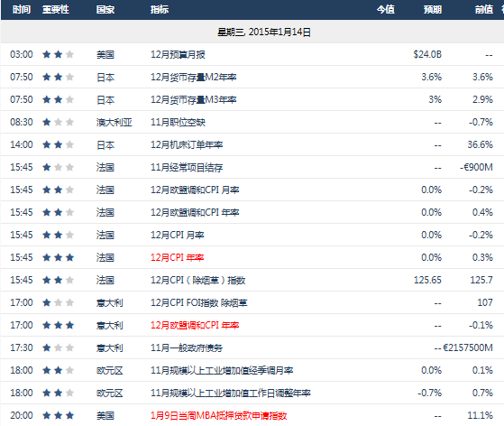Click the three stars of 12月CPI 年率 row
504x426 pixels.
[59, 257]
